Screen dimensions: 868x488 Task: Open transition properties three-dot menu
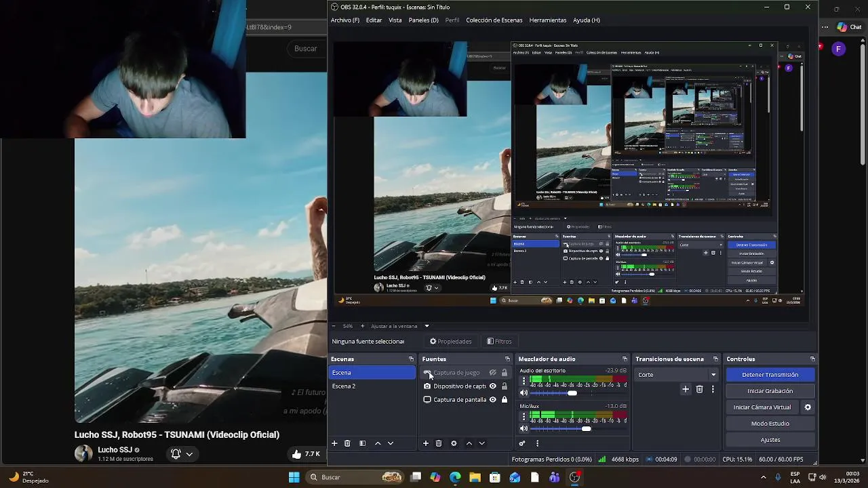713,389
